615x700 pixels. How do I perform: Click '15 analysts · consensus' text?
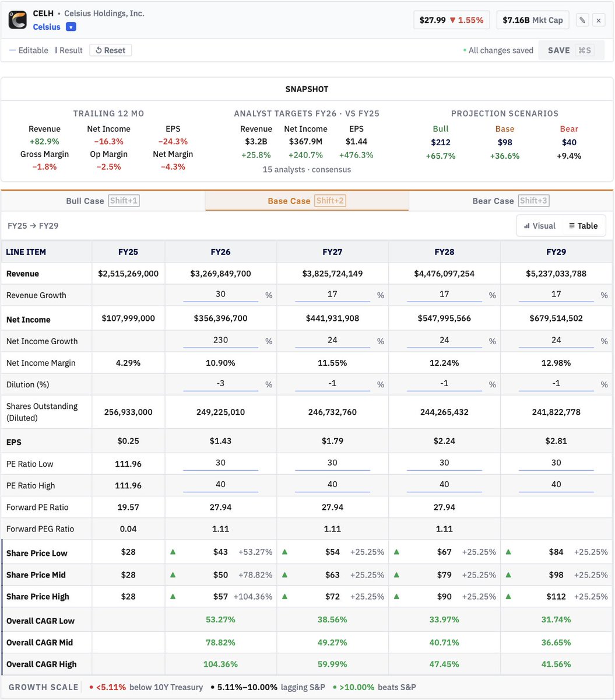click(x=307, y=170)
